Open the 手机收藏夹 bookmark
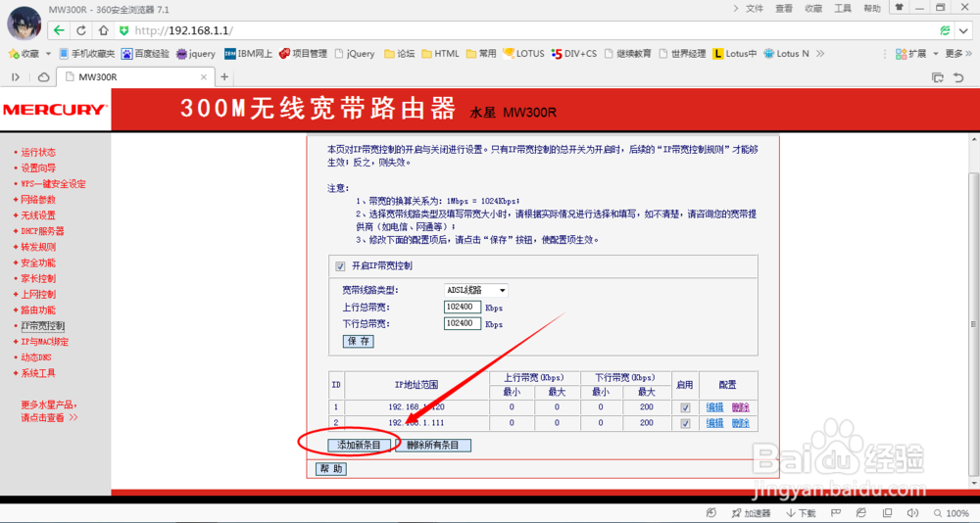980x523 pixels. coord(87,54)
